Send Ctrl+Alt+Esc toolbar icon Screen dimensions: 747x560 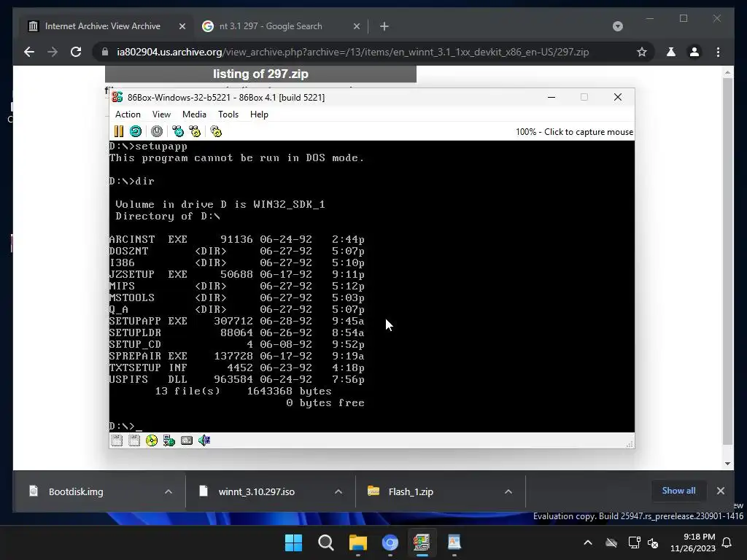[195, 131]
